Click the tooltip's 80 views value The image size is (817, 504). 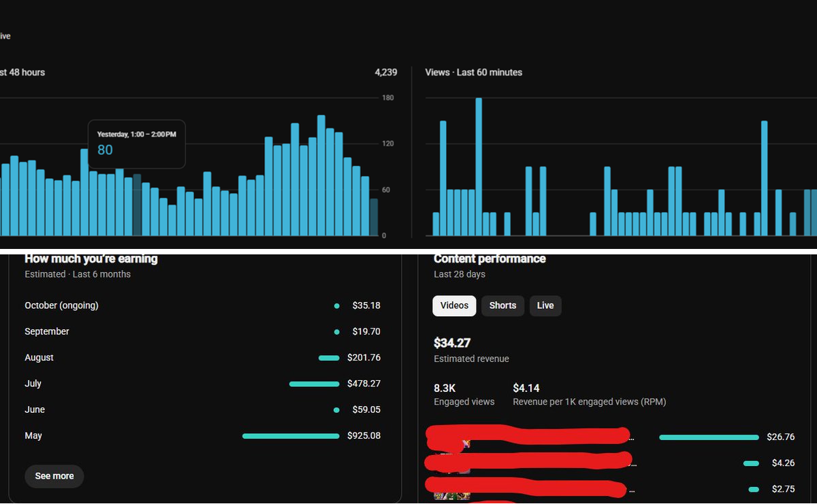tap(105, 150)
